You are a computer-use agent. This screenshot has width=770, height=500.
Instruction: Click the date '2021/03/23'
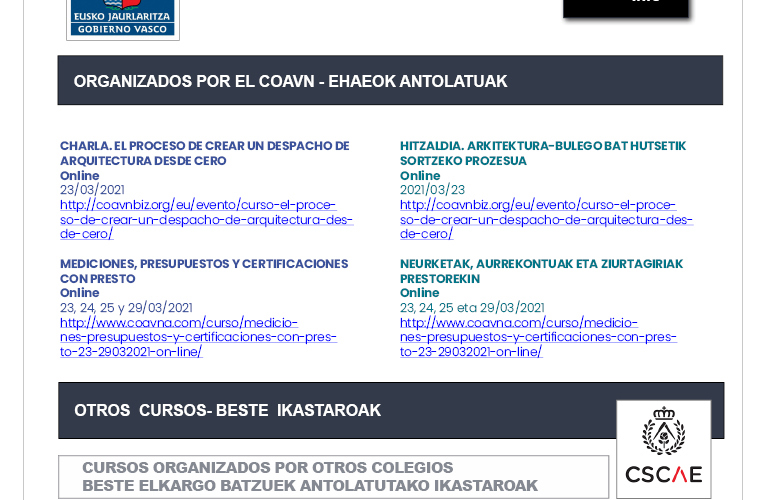[432, 190]
